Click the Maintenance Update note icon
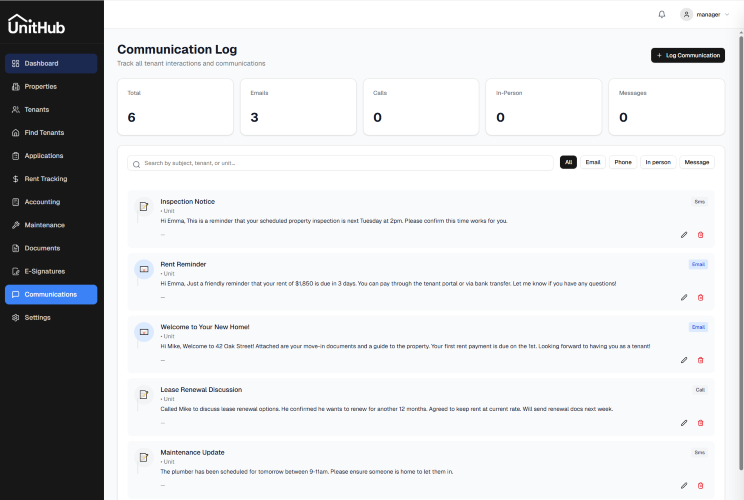The image size is (744, 500). pyautogui.click(x=144, y=457)
